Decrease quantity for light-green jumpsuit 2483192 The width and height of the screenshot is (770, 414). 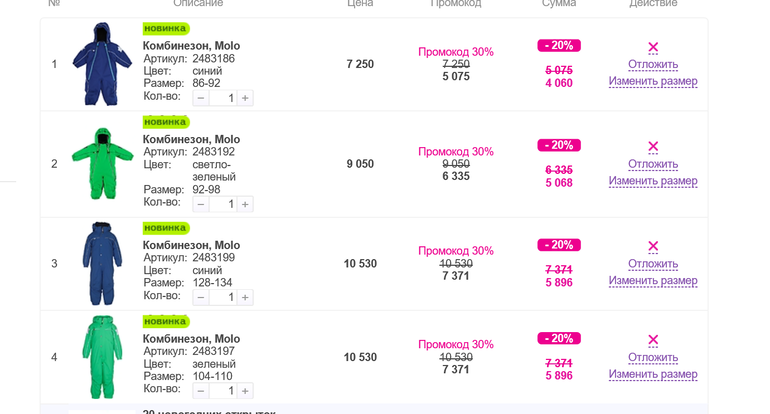coord(201,204)
